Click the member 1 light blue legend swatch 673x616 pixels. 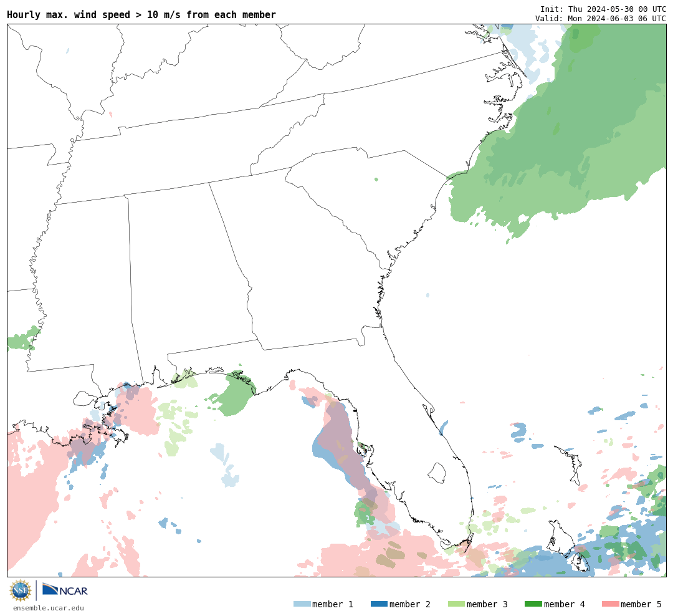(302, 604)
